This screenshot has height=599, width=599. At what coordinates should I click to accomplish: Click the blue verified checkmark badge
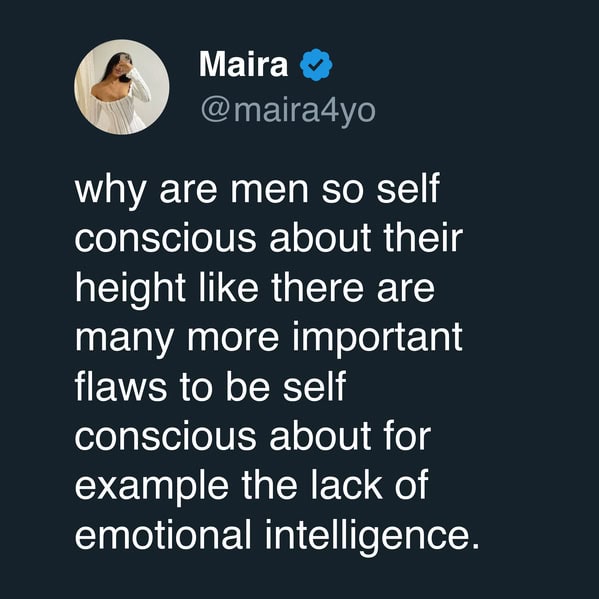(x=316, y=65)
